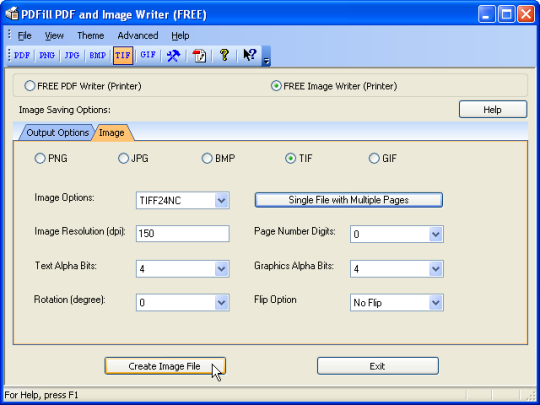Open the Image Options TIFF24NC dropdown
Image resolution: width=540 pixels, height=405 pixels.
(183, 200)
